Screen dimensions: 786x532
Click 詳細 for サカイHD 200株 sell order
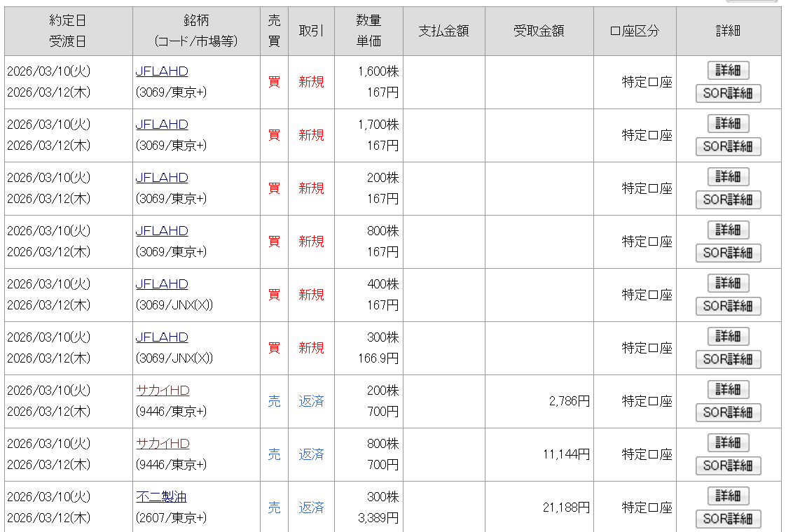tap(728, 390)
